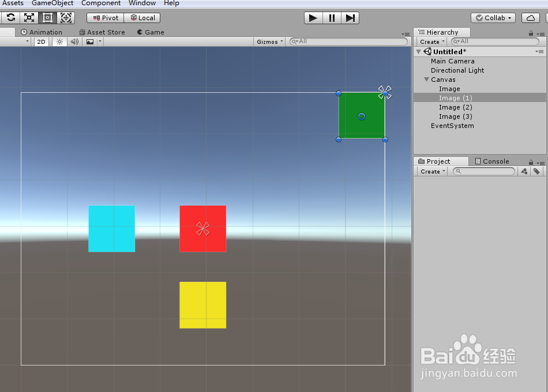Open the Gizmos dropdown
The image size is (548, 392).
[269, 41]
